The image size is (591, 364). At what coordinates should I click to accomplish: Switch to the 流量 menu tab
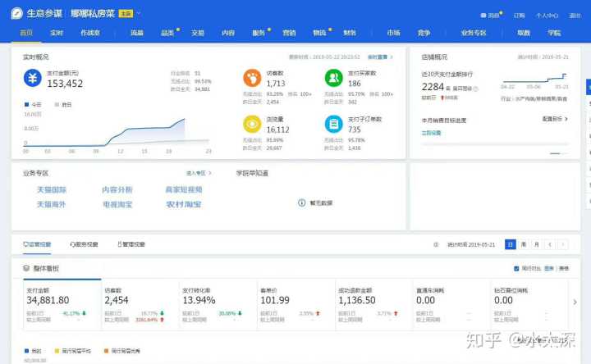coord(136,33)
